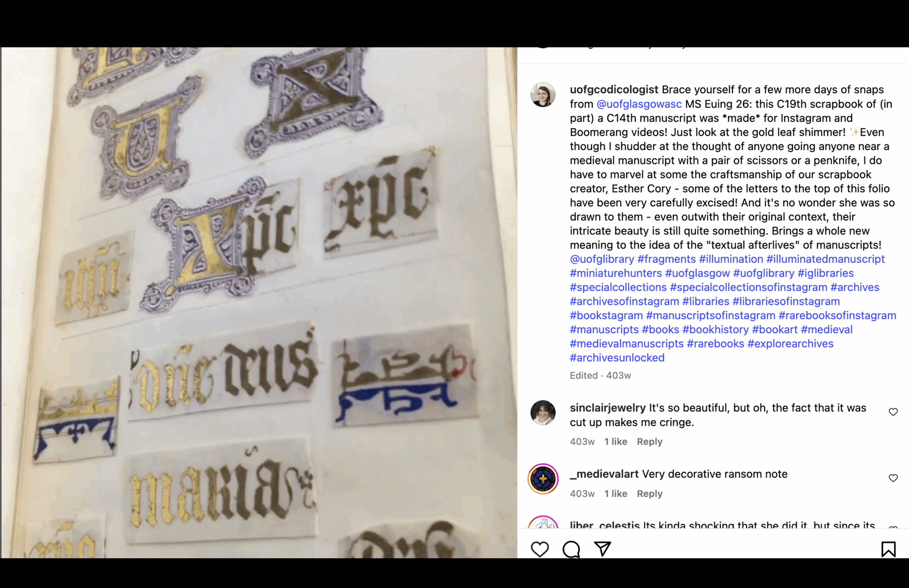The image size is (909, 588).
Task: Open the comment bubble icon
Action: [571, 549]
